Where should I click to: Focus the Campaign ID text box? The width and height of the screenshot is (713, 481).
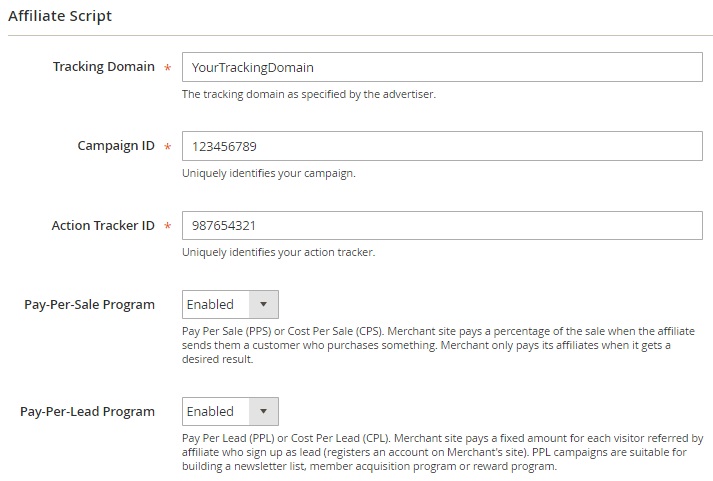442,146
